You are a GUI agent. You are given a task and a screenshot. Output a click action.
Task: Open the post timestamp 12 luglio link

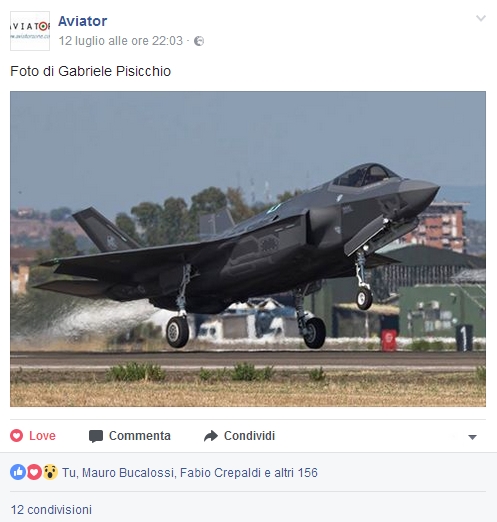pyautogui.click(x=121, y=41)
